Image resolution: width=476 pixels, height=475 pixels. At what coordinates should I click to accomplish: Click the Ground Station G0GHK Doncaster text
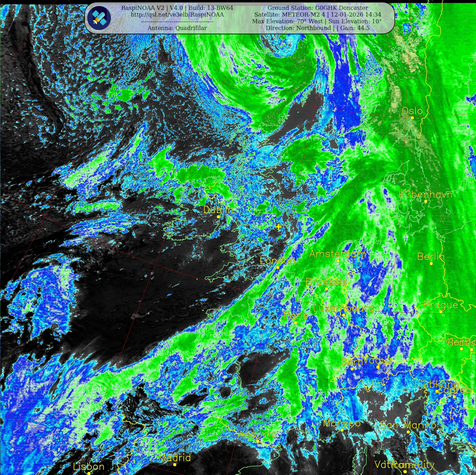coord(318,8)
